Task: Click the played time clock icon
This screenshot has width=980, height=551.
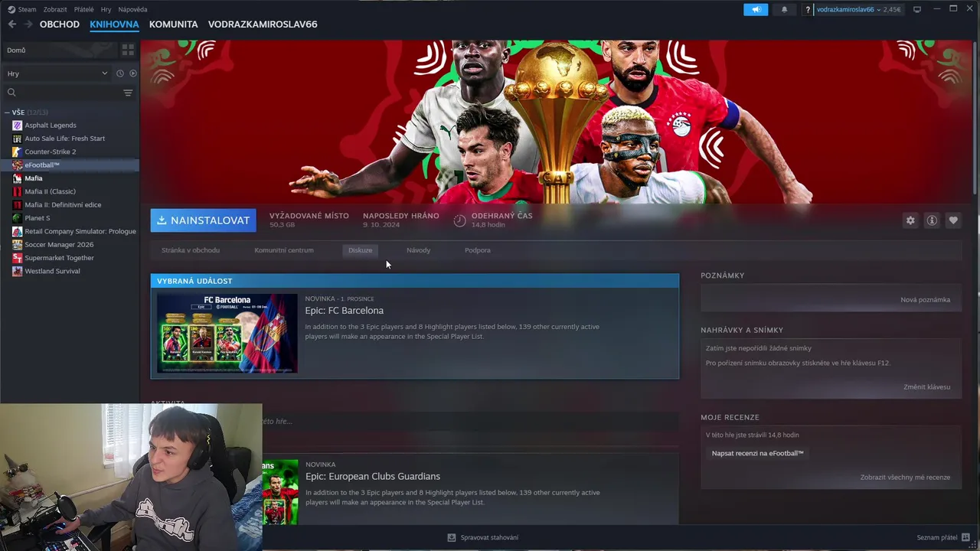Action: pos(459,220)
